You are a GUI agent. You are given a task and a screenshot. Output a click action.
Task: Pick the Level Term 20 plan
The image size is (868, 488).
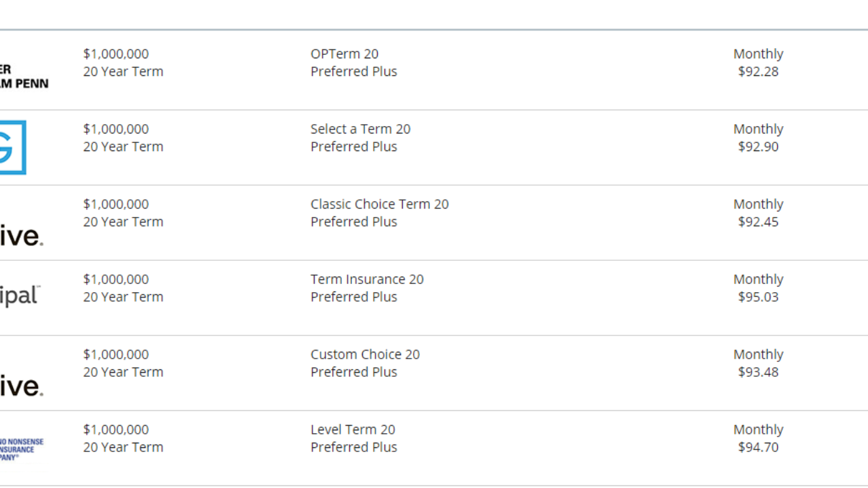click(x=353, y=430)
